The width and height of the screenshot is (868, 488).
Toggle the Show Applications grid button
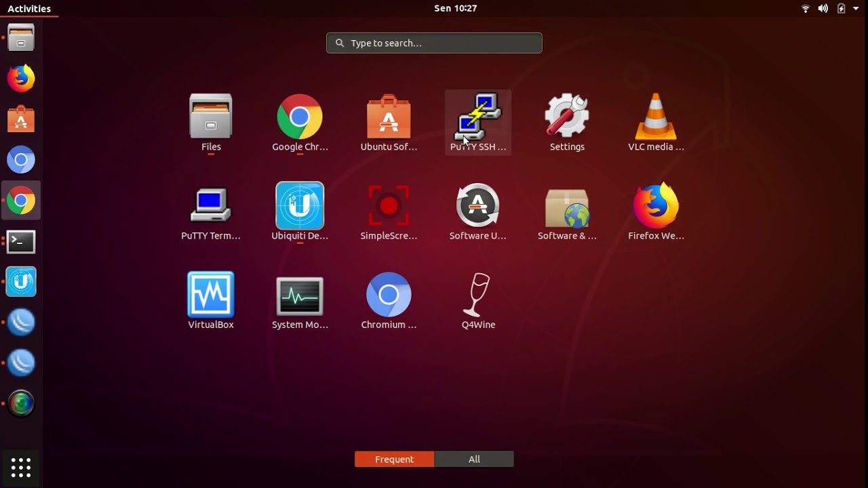point(21,467)
